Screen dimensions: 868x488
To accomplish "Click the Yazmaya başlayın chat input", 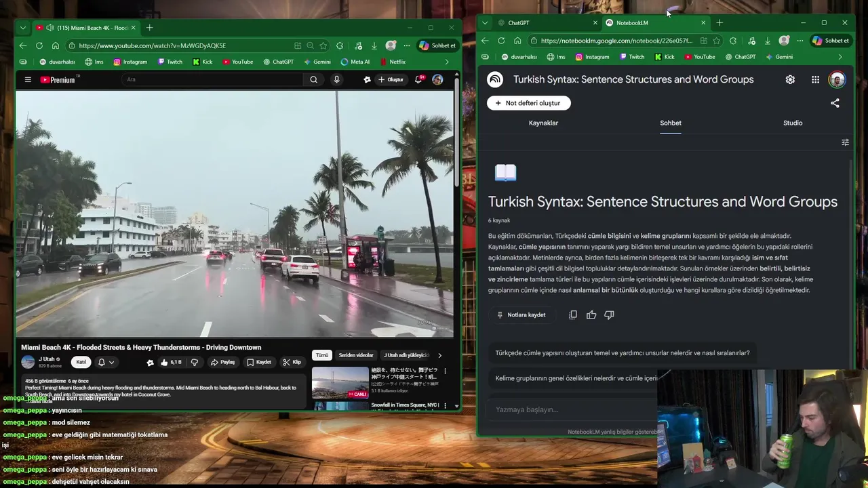I will (x=573, y=409).
